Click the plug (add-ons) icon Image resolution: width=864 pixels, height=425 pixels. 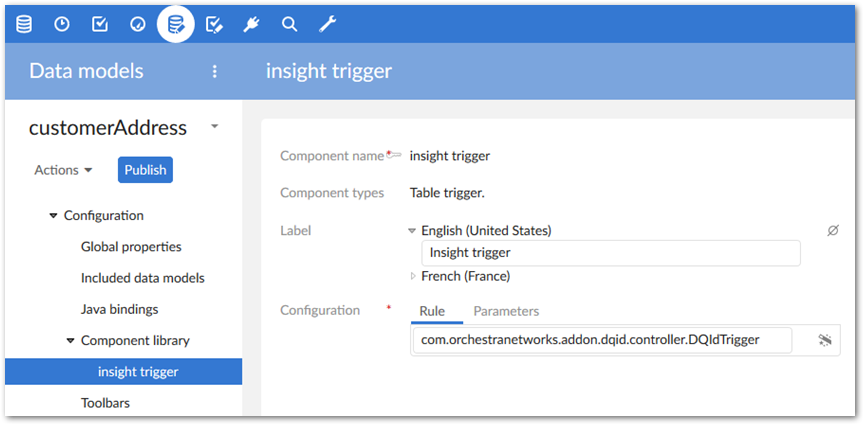tap(252, 24)
